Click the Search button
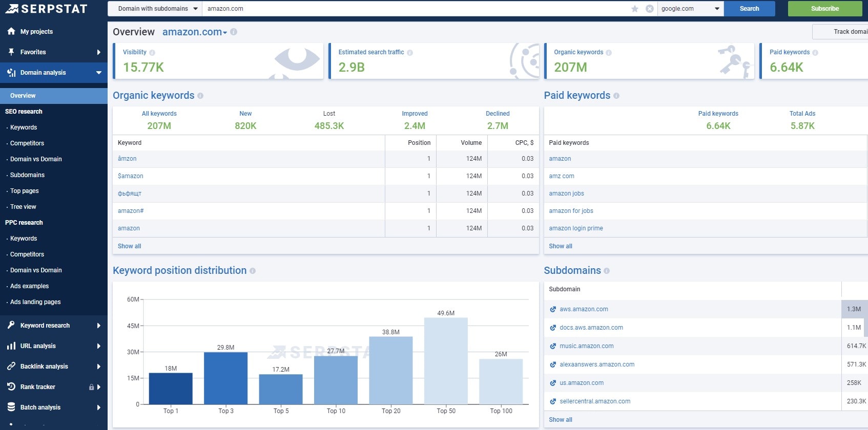The height and width of the screenshot is (430, 868). click(749, 9)
